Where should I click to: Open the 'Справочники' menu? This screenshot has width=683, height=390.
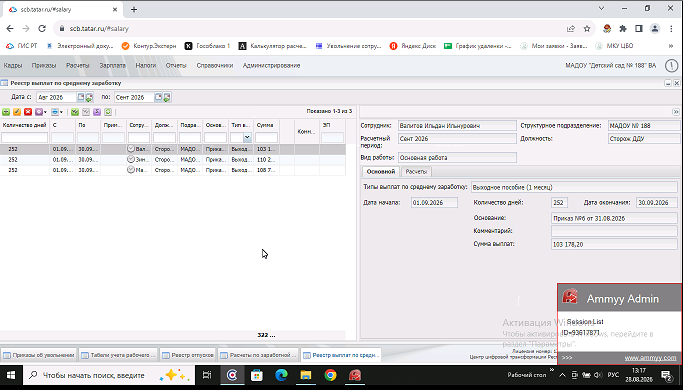click(215, 65)
